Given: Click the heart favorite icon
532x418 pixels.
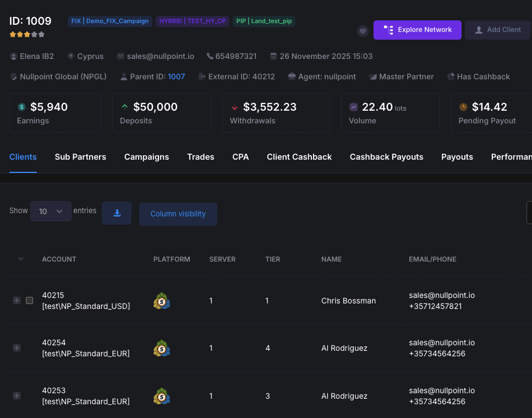Looking at the screenshot, I should pyautogui.click(x=363, y=31).
